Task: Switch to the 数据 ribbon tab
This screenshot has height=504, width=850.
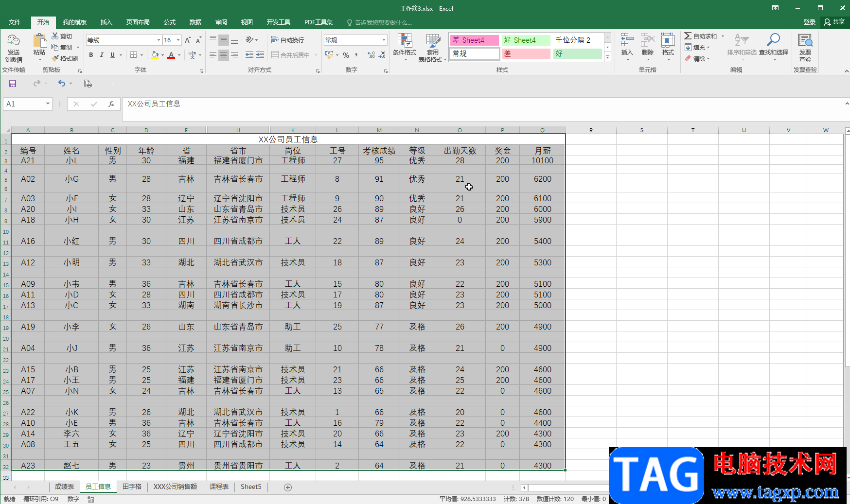Action: [195, 22]
